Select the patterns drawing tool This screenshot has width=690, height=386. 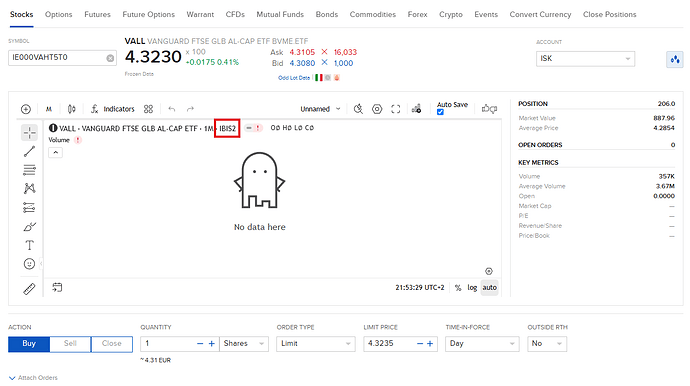[29, 188]
